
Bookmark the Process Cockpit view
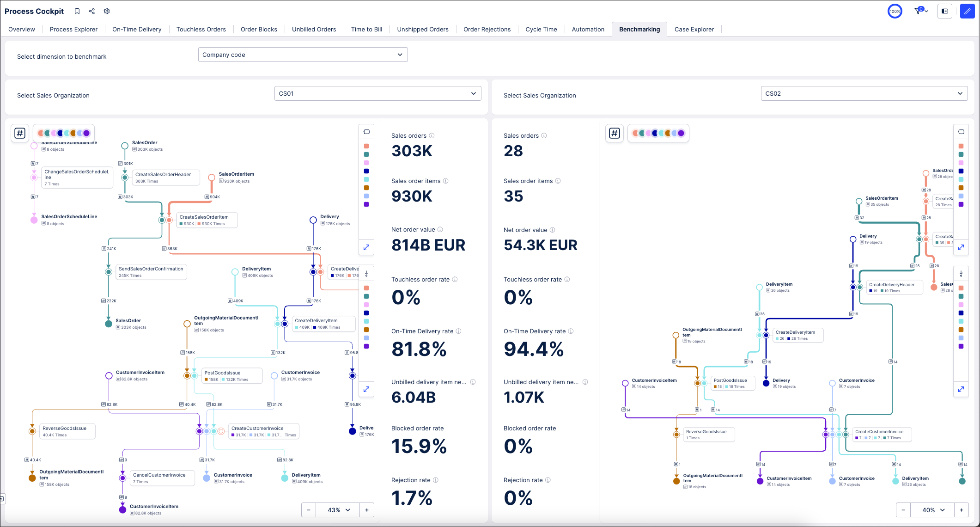coord(77,11)
